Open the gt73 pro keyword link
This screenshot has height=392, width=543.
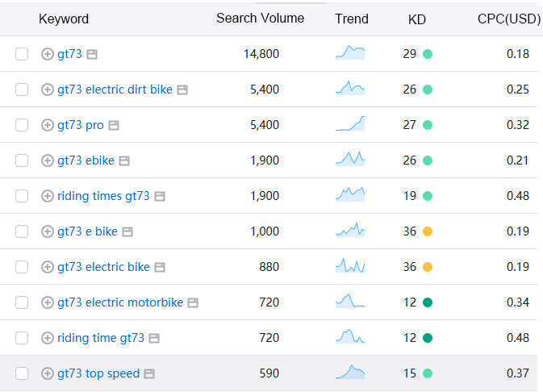(x=81, y=125)
